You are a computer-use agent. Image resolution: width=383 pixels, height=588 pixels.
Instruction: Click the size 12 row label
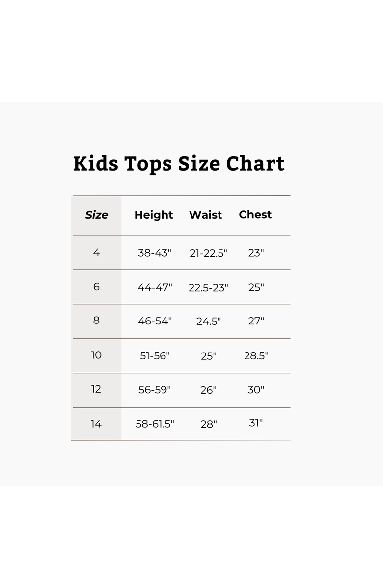click(96, 389)
